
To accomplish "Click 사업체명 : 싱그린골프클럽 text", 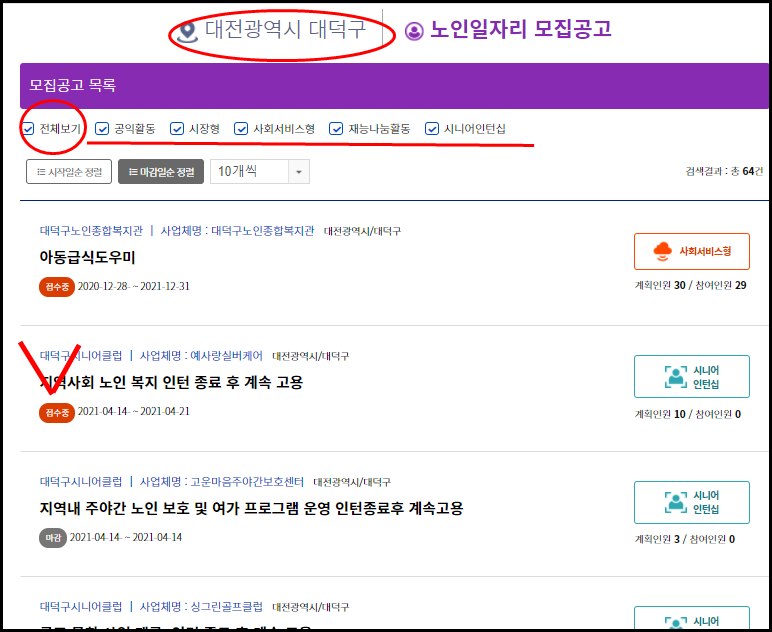I will pyautogui.click(x=201, y=606).
